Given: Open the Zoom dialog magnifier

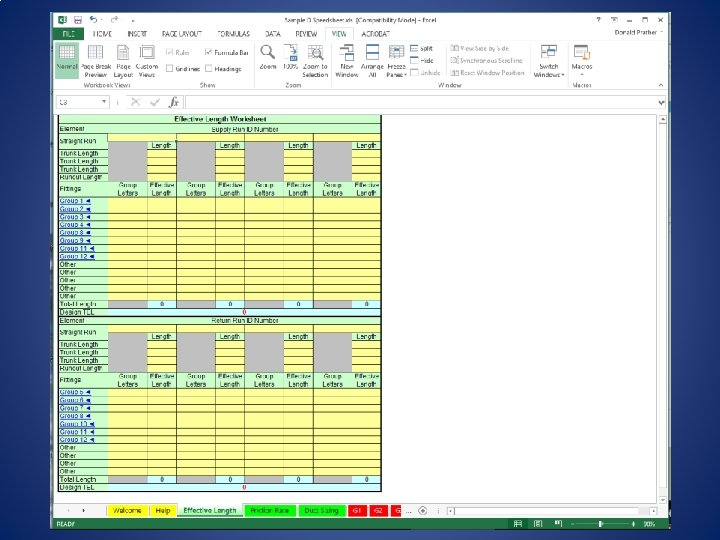Looking at the screenshot, I should [268, 58].
